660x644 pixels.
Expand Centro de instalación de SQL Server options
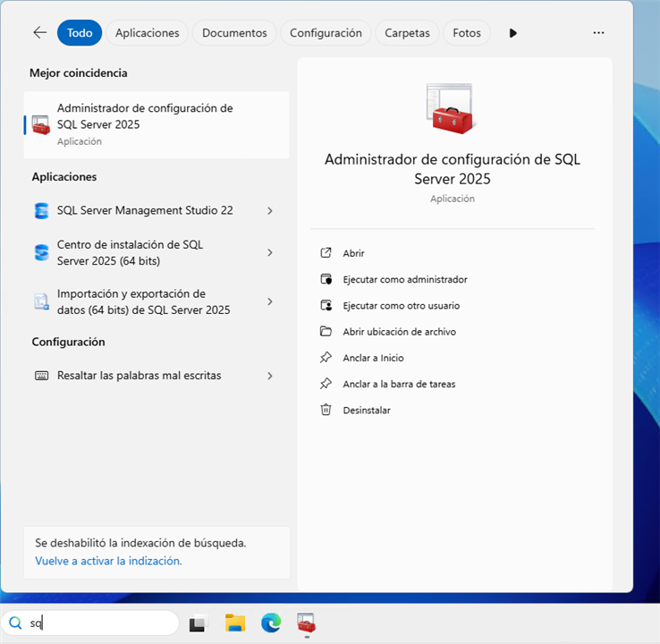(x=270, y=252)
